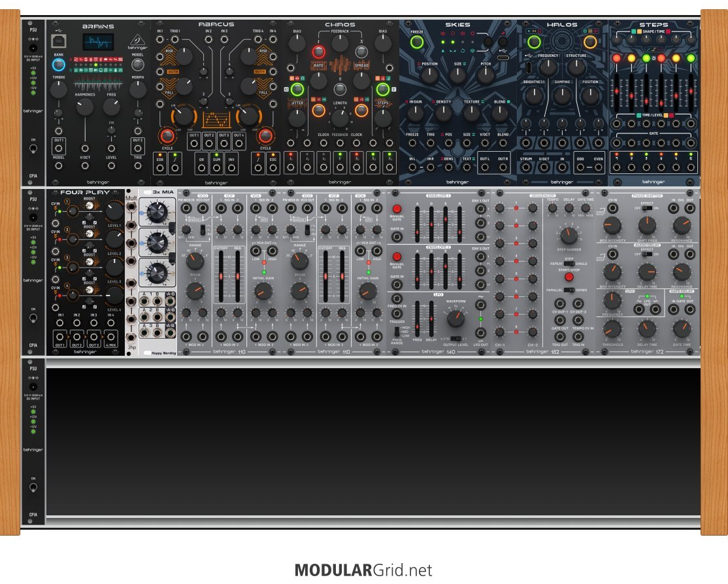
Task: Click the USB port on the Brains module
Action: [x=59, y=41]
